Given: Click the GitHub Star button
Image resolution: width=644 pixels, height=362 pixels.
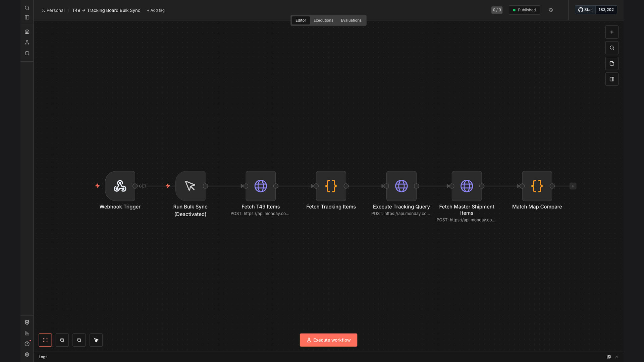Looking at the screenshot, I should pos(585,10).
